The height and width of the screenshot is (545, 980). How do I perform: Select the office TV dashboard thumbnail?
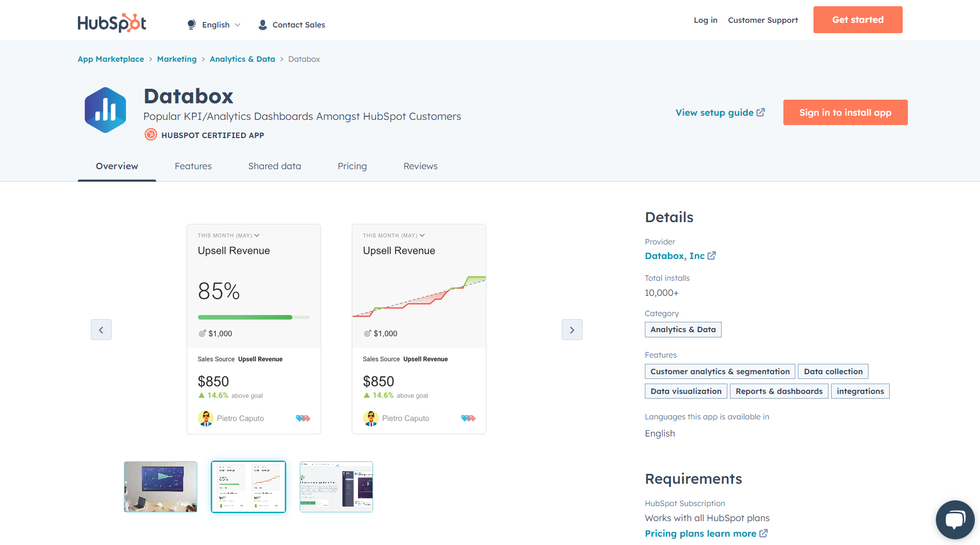(x=160, y=487)
